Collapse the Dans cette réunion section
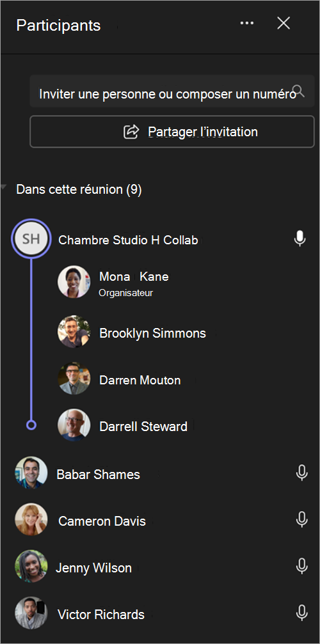Screen dimensions: 320x644 [x=4, y=187]
